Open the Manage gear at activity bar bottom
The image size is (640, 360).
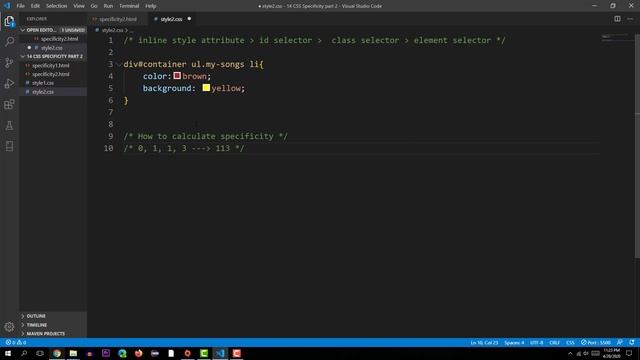pos(9,327)
